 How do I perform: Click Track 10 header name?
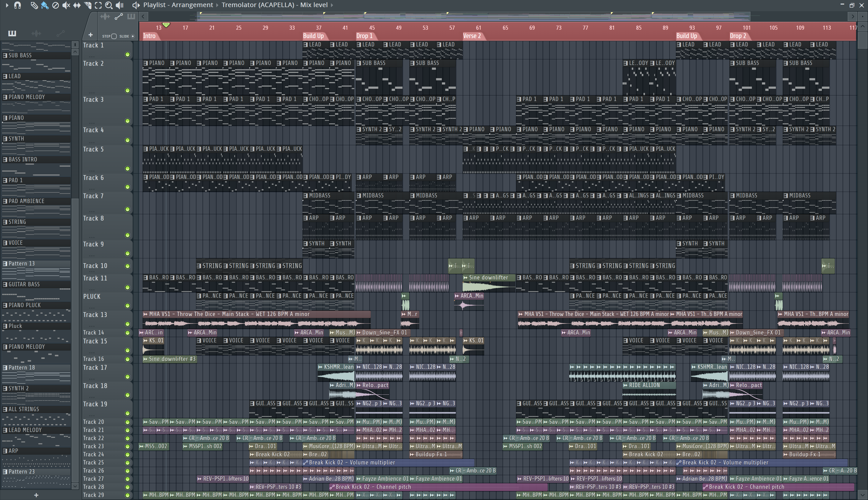(x=95, y=266)
